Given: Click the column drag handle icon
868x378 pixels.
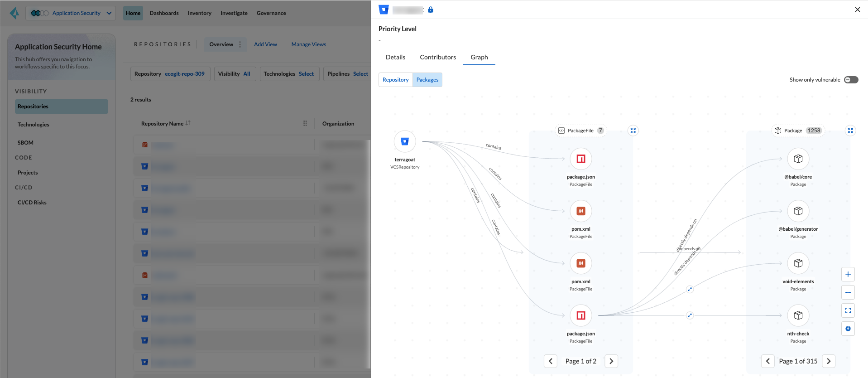Looking at the screenshot, I should 305,123.
